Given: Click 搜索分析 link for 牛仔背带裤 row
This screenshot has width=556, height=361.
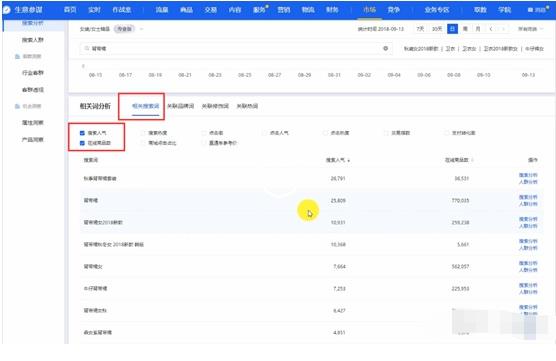Looking at the screenshot, I should 528,285.
